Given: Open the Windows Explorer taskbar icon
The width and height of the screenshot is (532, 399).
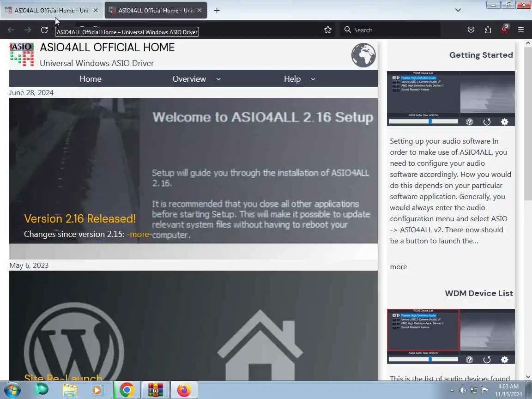Looking at the screenshot, I should tap(70, 390).
